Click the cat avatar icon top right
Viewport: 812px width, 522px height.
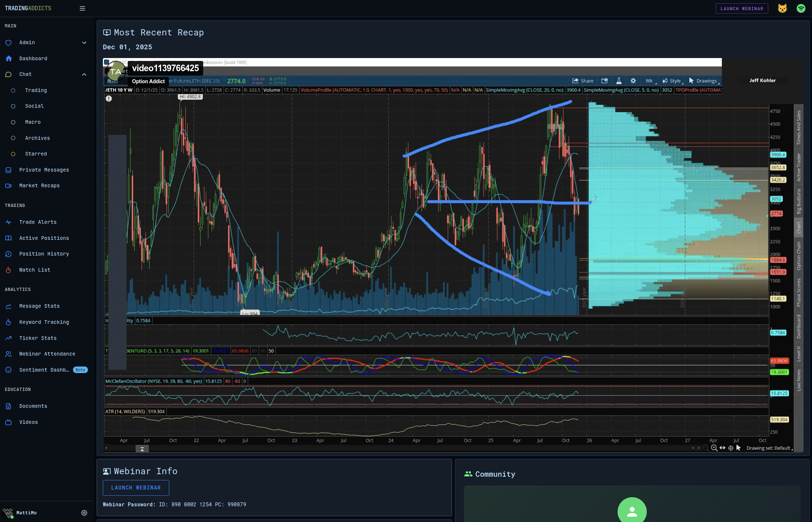click(782, 8)
